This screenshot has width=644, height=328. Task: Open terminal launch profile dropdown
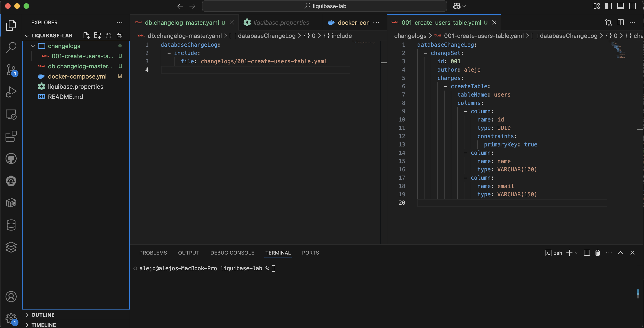pyautogui.click(x=577, y=253)
